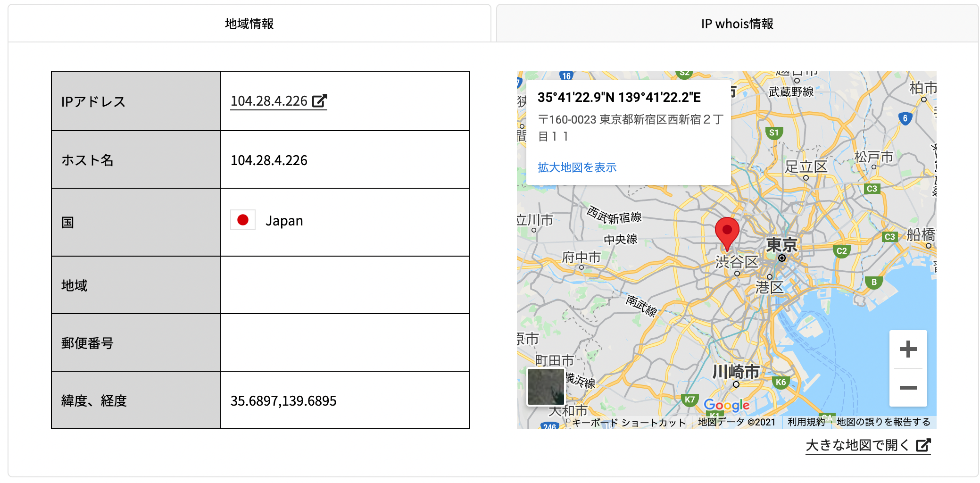Zoom out the map with minus button

tap(908, 388)
